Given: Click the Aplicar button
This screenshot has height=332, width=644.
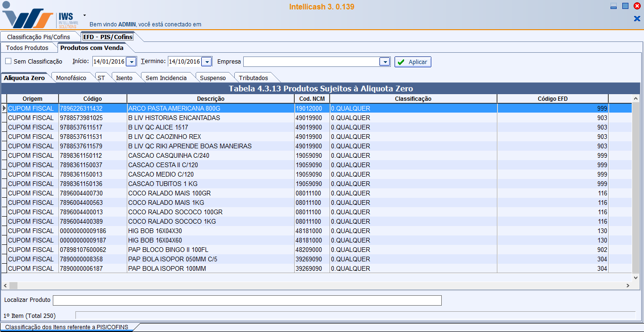Looking at the screenshot, I should tap(413, 62).
